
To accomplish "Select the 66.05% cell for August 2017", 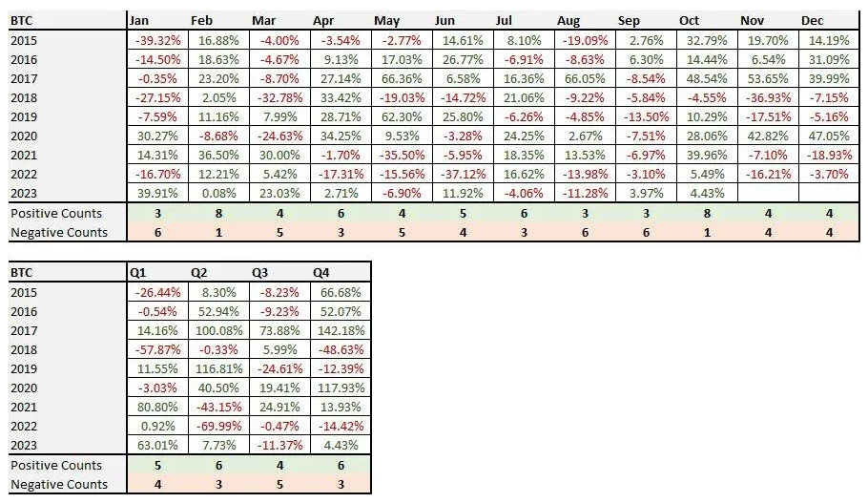I will (584, 79).
